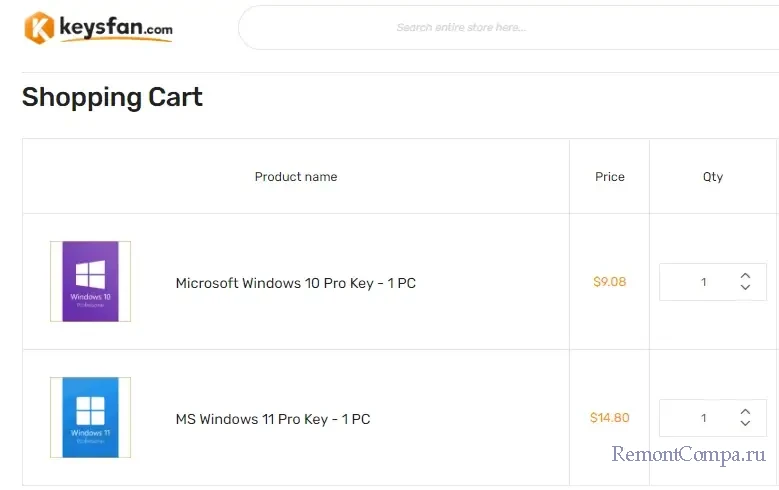Click the orange K hexagon logo icon
The height and width of the screenshot is (490, 779).
(39, 28)
